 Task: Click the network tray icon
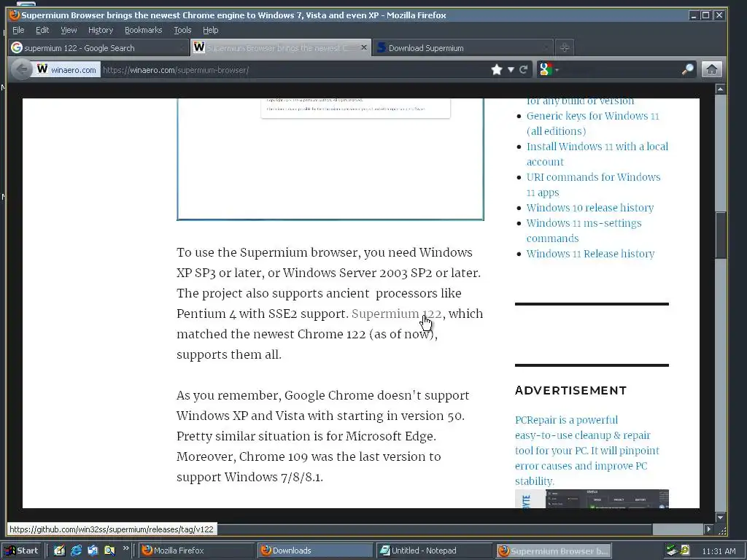pyautogui.click(x=672, y=551)
